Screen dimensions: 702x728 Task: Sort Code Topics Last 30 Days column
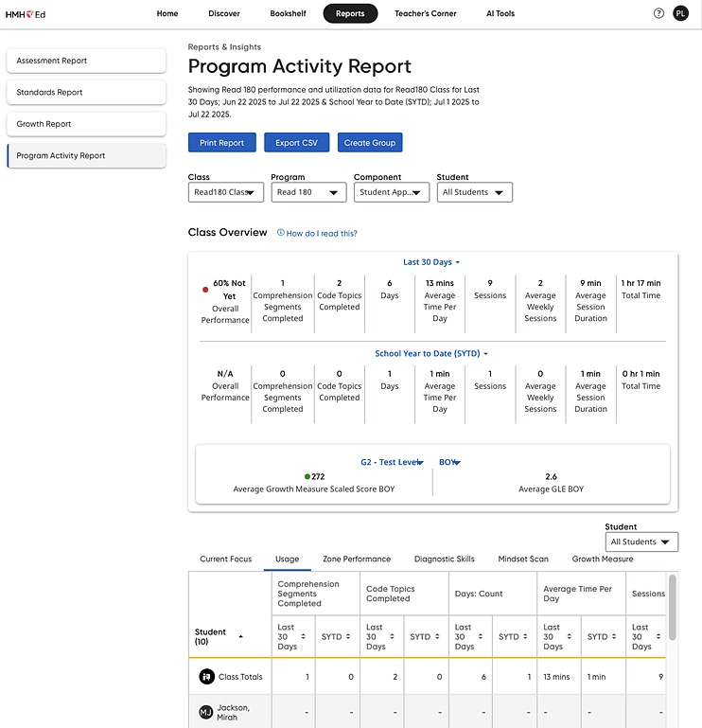tap(392, 636)
